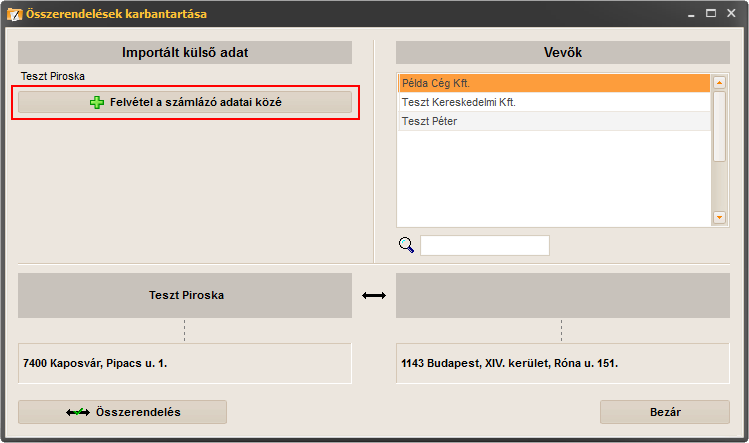Click the Teszt Piroska gray name panel
749x443 pixels.
(185, 295)
